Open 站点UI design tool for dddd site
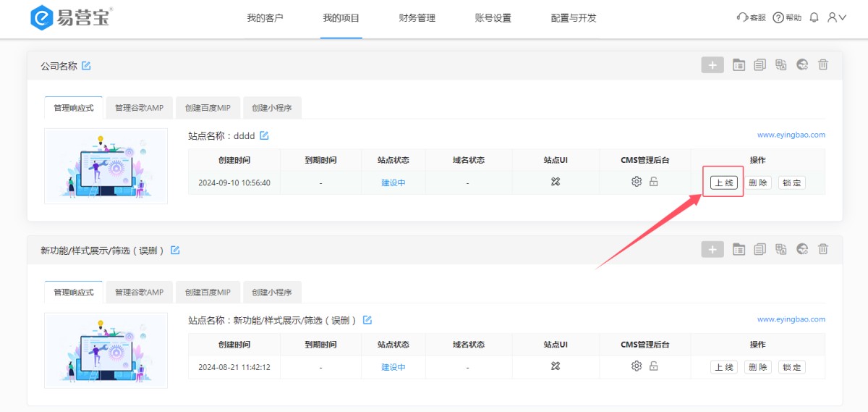Image resolution: width=868 pixels, height=412 pixels. [x=556, y=182]
